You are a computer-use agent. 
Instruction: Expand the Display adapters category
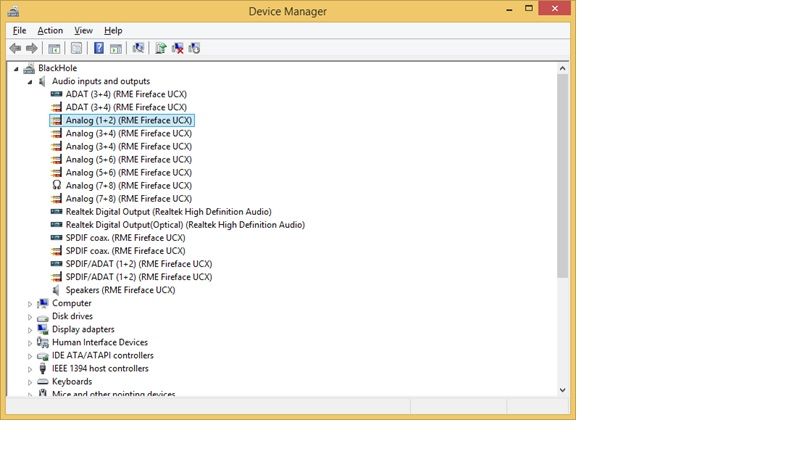29,329
